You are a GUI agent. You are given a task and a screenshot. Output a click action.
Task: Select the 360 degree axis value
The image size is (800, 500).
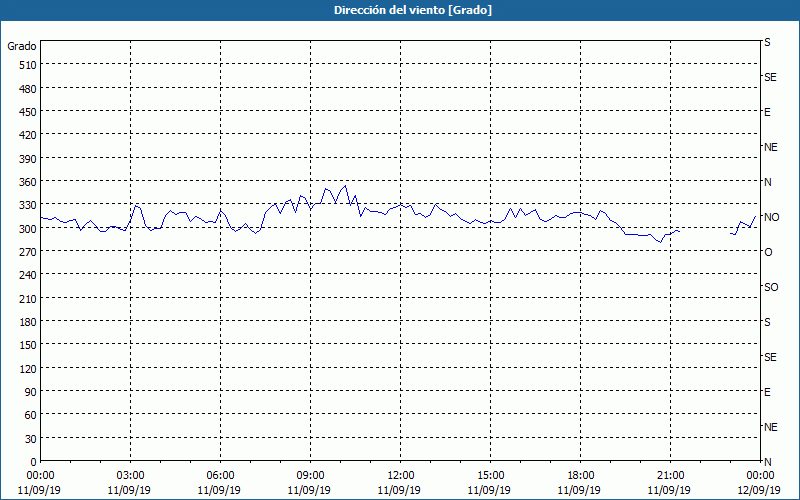tap(28, 182)
